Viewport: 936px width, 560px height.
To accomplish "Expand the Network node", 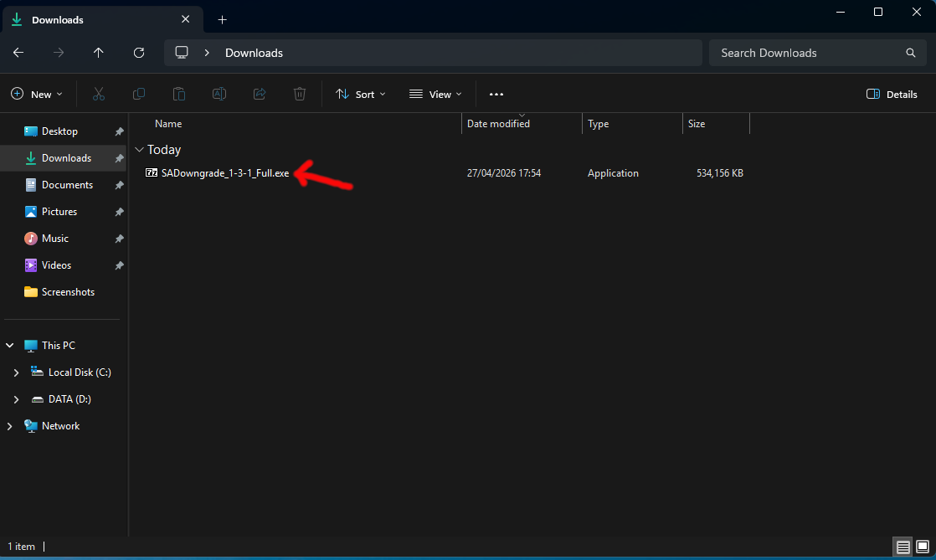I will click(9, 426).
